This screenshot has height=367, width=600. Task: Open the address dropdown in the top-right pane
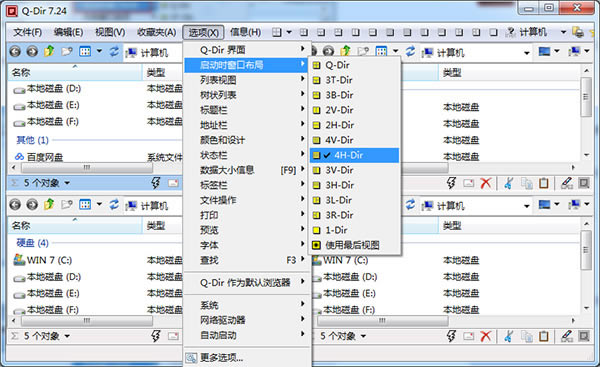coord(527,53)
